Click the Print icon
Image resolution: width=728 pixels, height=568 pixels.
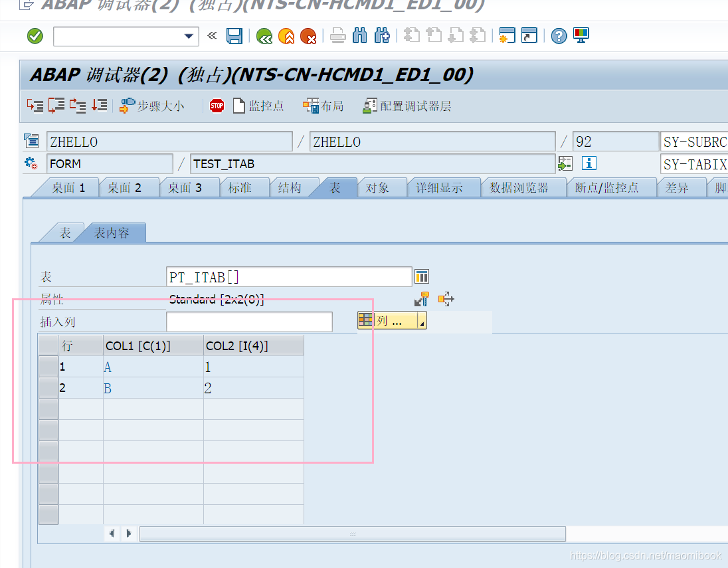[x=338, y=36]
